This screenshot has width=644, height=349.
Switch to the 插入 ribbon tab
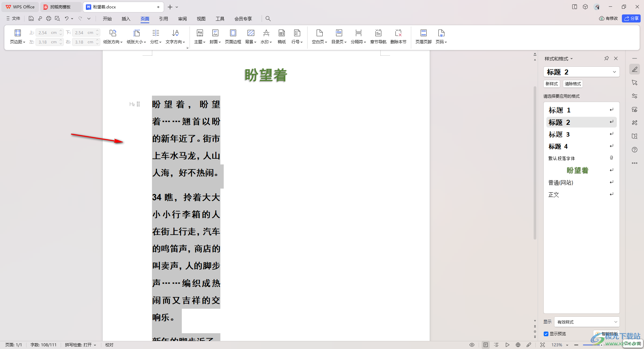126,19
